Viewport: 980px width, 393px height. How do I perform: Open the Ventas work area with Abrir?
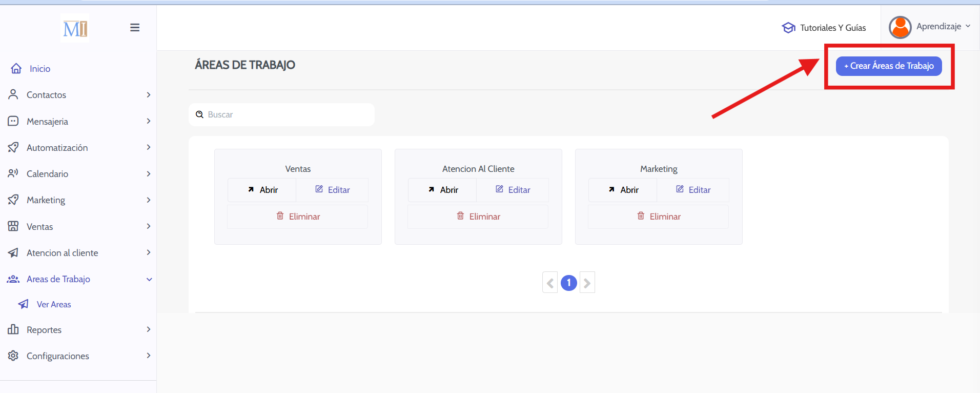(x=262, y=190)
